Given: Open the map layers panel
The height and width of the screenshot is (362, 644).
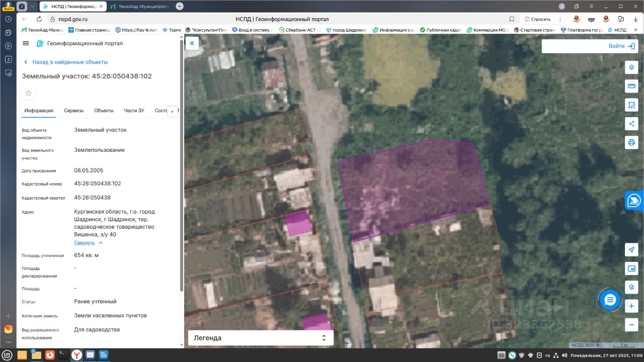Looking at the screenshot, I should (x=631, y=67).
